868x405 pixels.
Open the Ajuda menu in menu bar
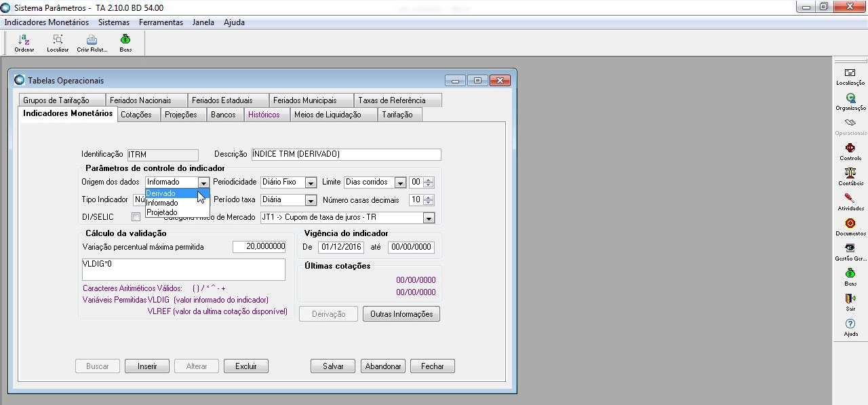[x=234, y=22]
